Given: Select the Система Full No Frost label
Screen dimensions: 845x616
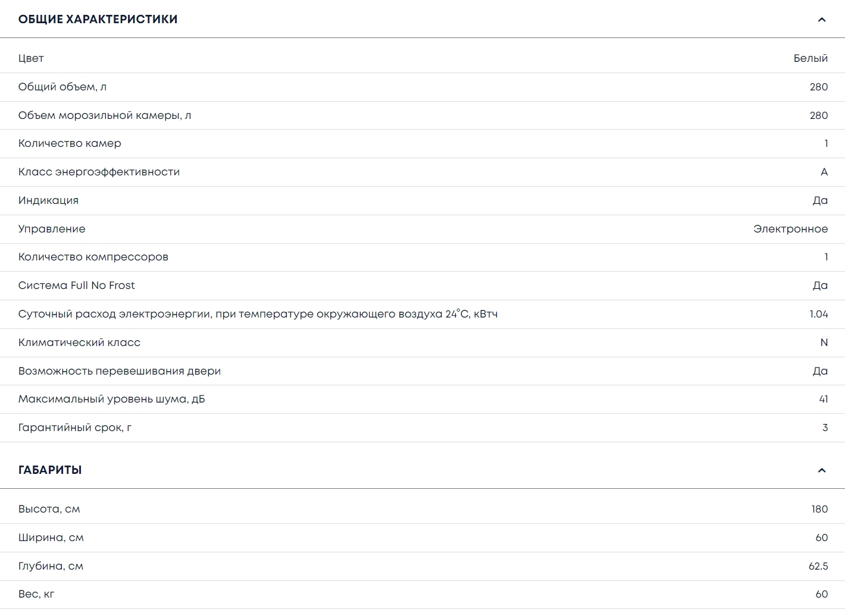Looking at the screenshot, I should pos(77,285).
